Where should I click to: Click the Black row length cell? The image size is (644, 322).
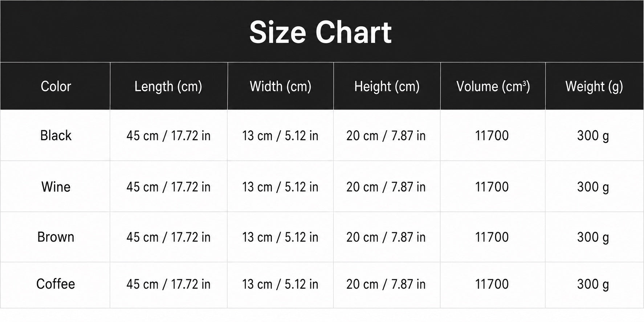pos(168,135)
